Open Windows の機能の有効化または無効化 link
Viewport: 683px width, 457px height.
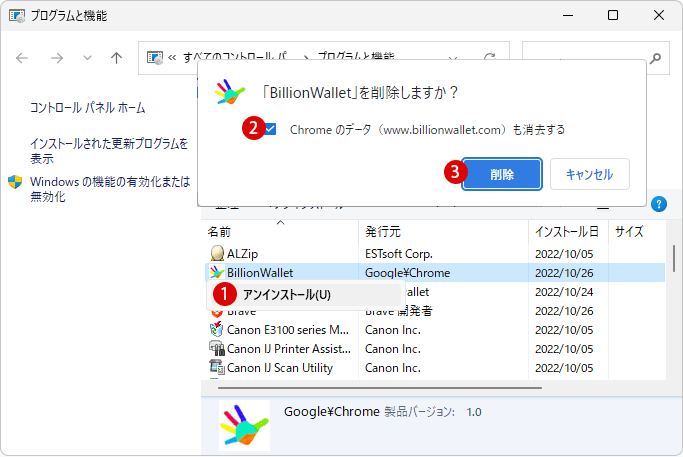click(x=110, y=189)
